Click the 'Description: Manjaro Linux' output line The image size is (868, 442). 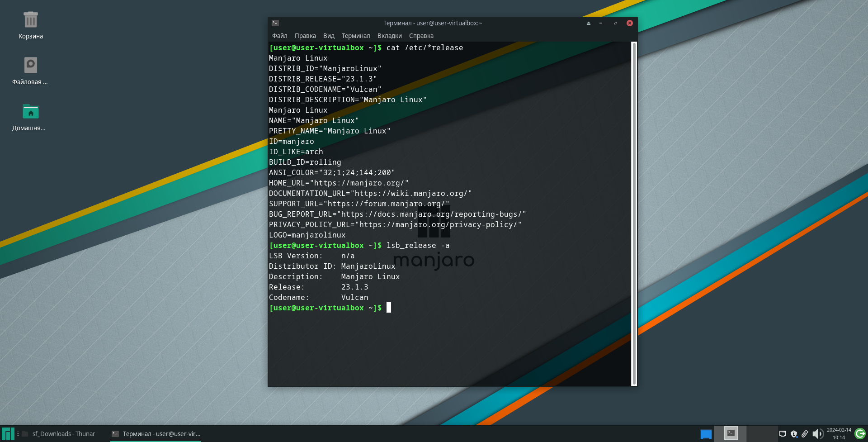[334, 277]
